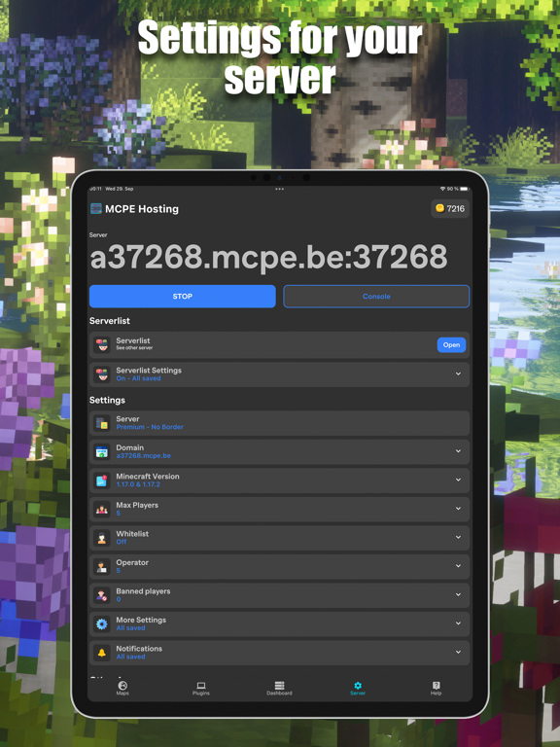Click the Banned players row icon
560x747 pixels.
click(x=102, y=595)
